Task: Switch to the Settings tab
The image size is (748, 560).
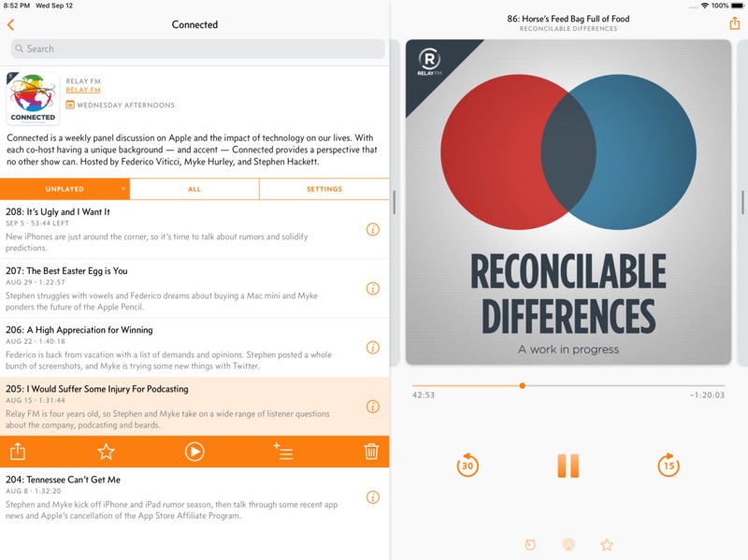Action: tap(324, 189)
